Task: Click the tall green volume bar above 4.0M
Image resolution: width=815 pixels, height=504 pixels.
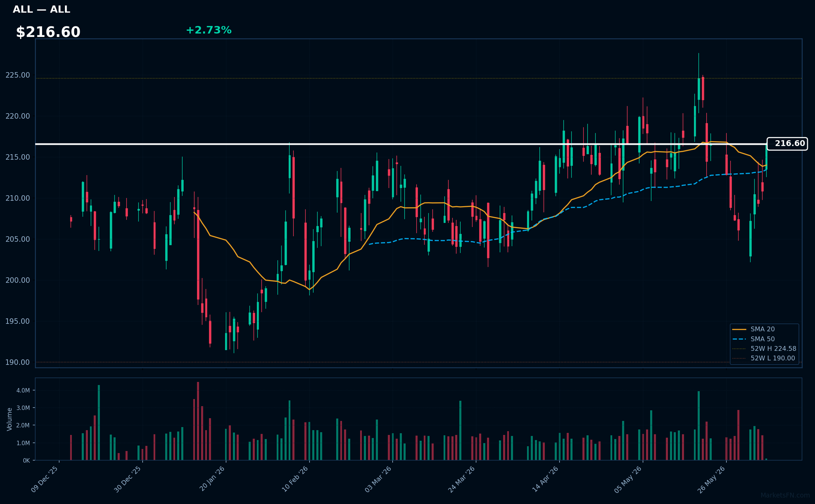Action: pos(99,423)
